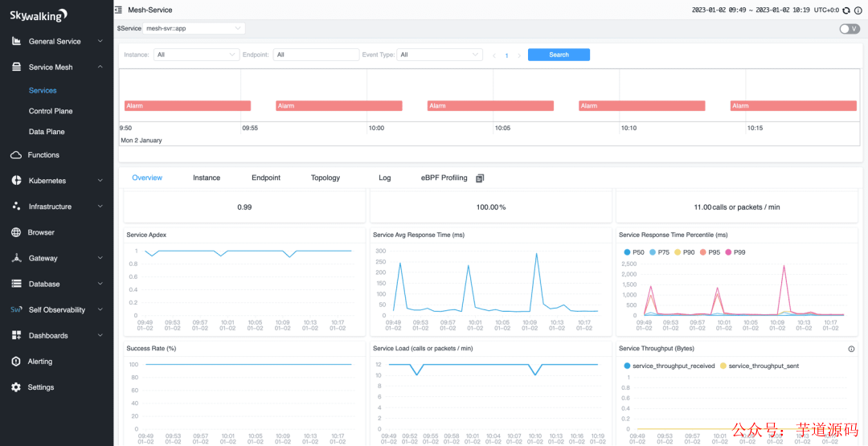Click the Kubernetes pie icon

(16, 181)
